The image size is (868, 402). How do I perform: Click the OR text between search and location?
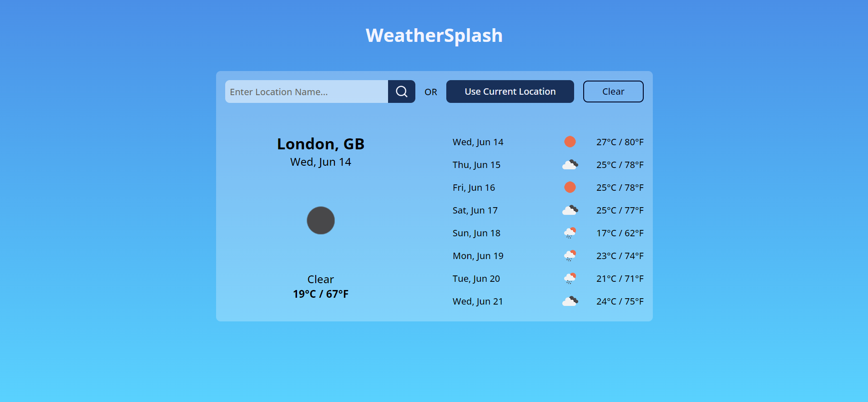[x=430, y=92]
